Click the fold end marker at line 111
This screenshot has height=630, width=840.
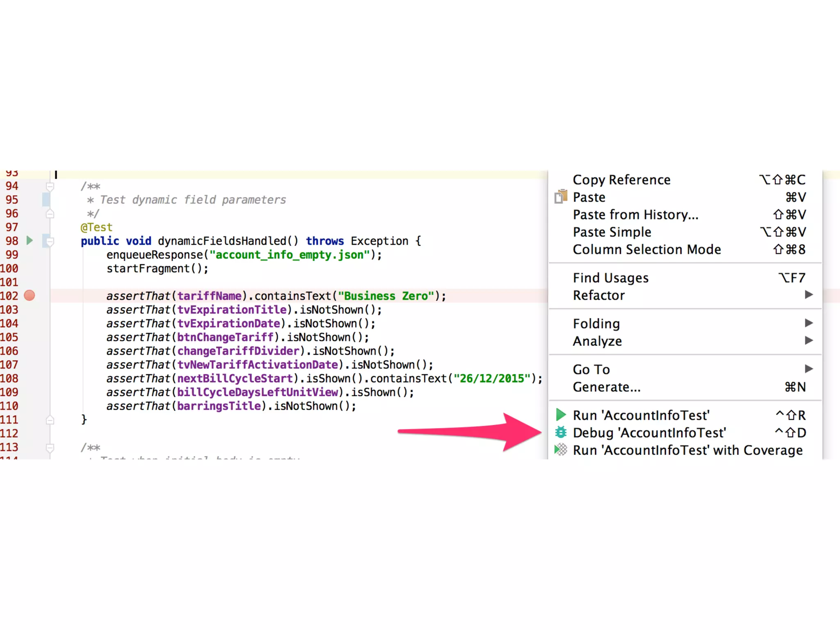click(50, 420)
